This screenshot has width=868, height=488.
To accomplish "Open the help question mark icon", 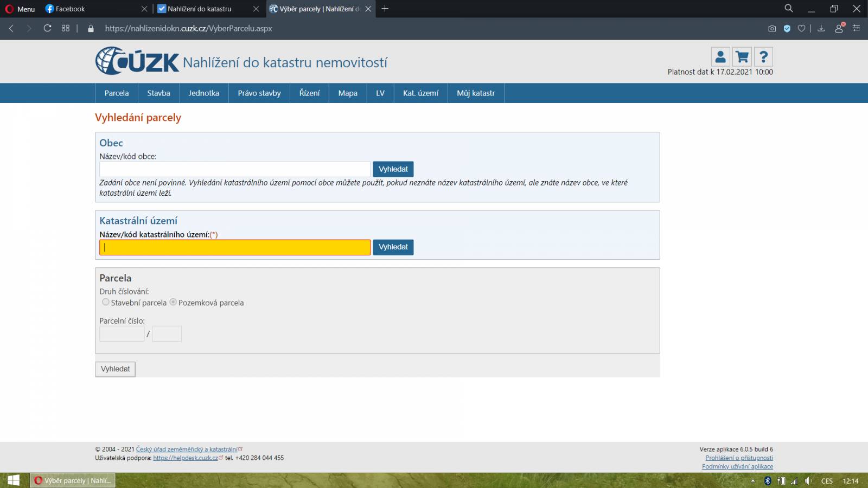I will click(763, 56).
